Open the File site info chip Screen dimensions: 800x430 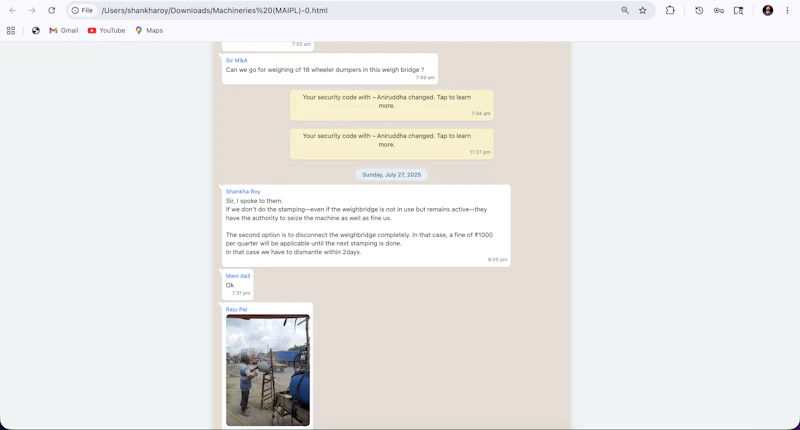coord(82,10)
